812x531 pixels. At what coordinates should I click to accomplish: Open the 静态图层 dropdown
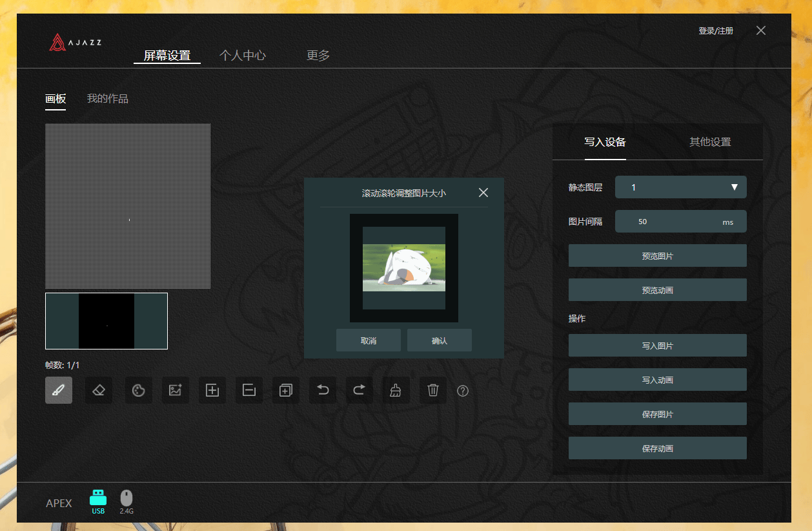(681, 187)
